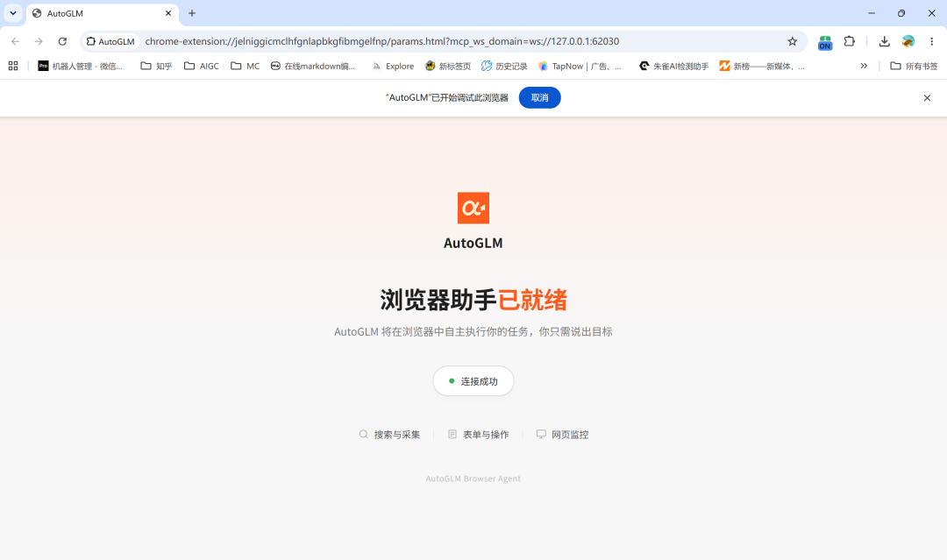The width and height of the screenshot is (947, 560).
Task: Click the AutoGLM Browser Agent footer text
Action: 473,478
